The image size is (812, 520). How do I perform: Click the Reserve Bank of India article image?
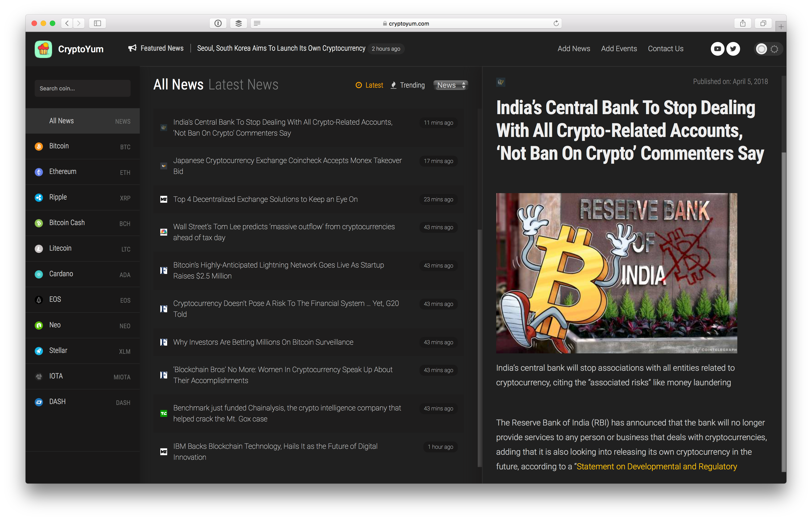[617, 273]
